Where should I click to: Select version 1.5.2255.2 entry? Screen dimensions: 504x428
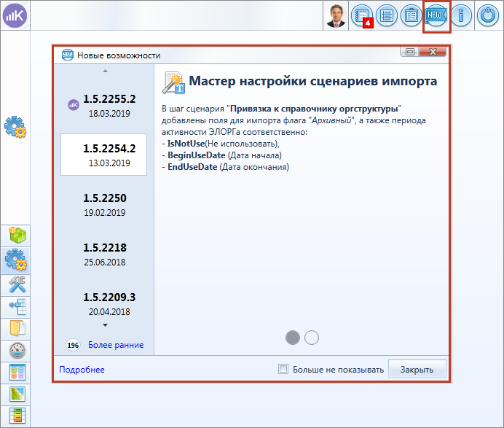104,105
